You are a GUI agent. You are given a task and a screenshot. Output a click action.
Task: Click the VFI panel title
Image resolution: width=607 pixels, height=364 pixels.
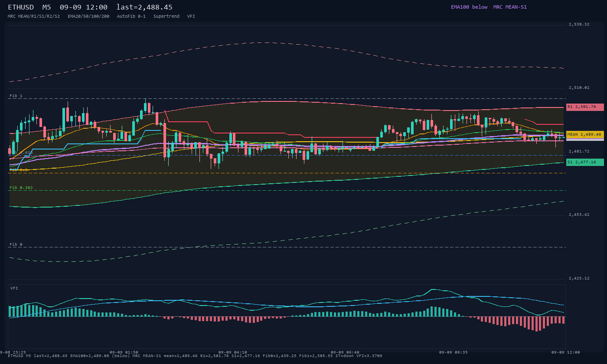[14, 288]
